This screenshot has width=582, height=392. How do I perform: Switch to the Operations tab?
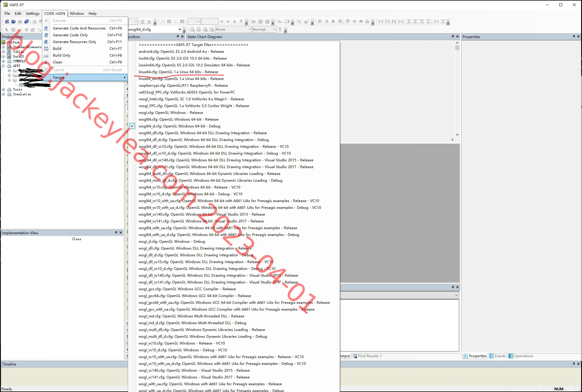point(521,356)
